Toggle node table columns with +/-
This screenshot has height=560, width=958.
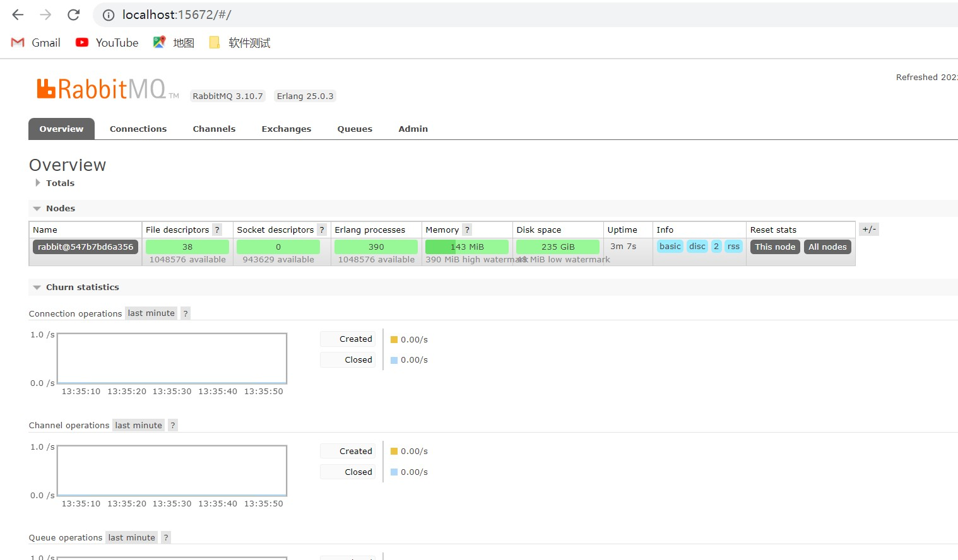869,230
